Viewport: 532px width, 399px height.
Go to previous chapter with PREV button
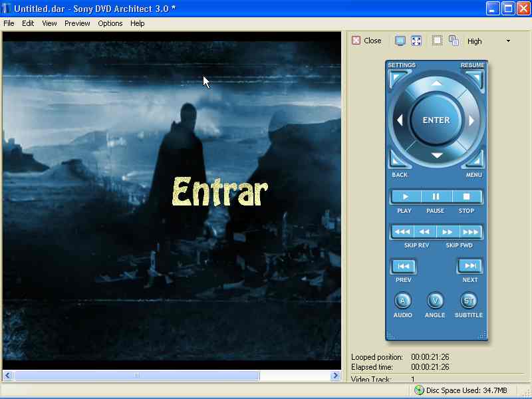pyautogui.click(x=404, y=267)
